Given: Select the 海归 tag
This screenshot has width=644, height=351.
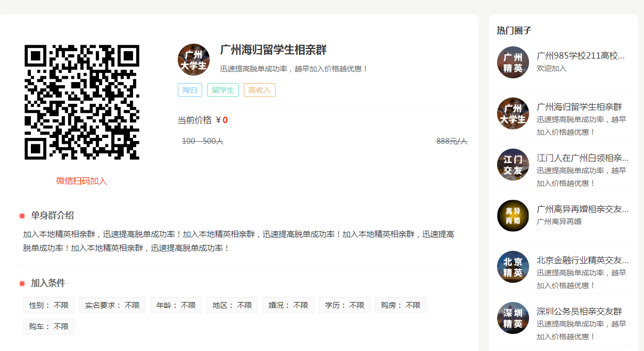Looking at the screenshot, I should [x=190, y=90].
